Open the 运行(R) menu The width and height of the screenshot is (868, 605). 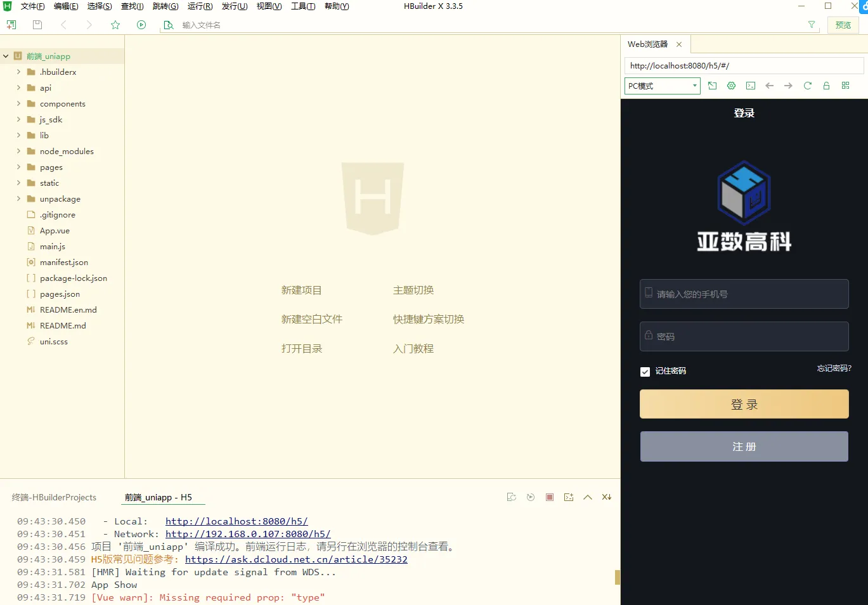(199, 6)
